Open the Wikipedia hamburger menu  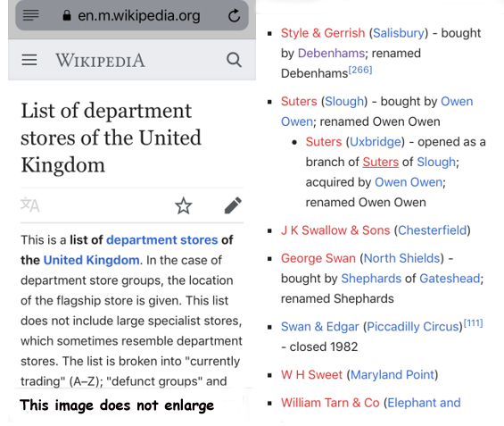click(29, 60)
